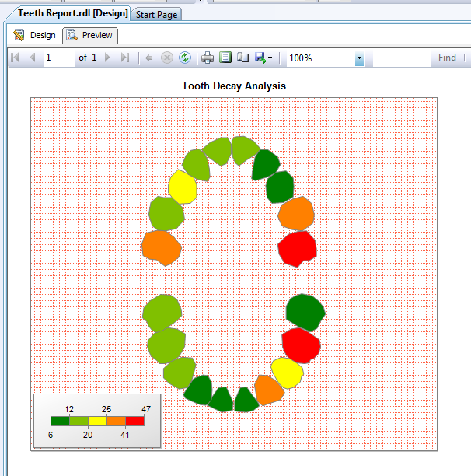Go to the previous report page

tap(33, 58)
